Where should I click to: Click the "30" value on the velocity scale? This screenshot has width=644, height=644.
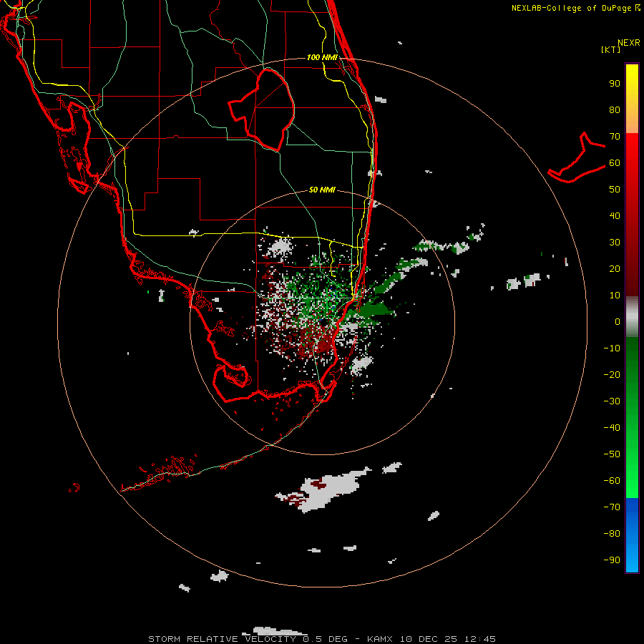coord(615,243)
